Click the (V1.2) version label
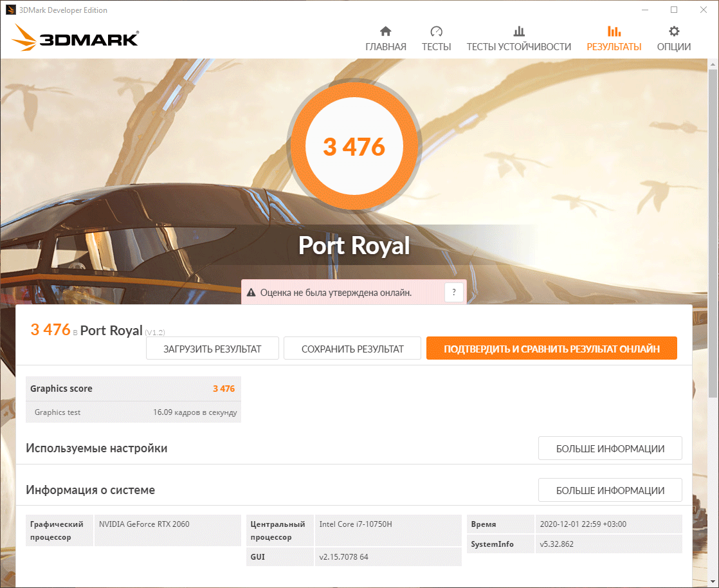Screen dimensions: 719x588 coord(155,333)
